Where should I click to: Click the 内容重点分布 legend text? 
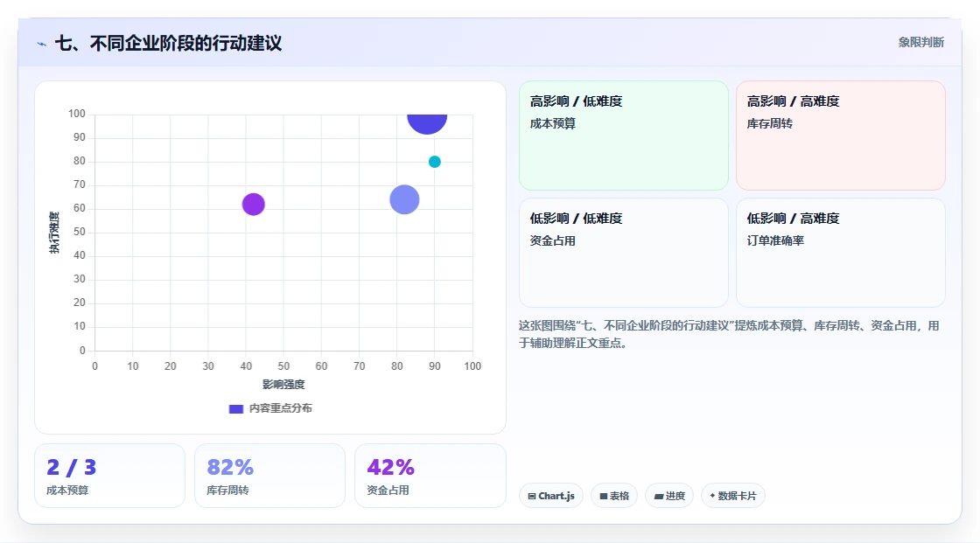(281, 408)
